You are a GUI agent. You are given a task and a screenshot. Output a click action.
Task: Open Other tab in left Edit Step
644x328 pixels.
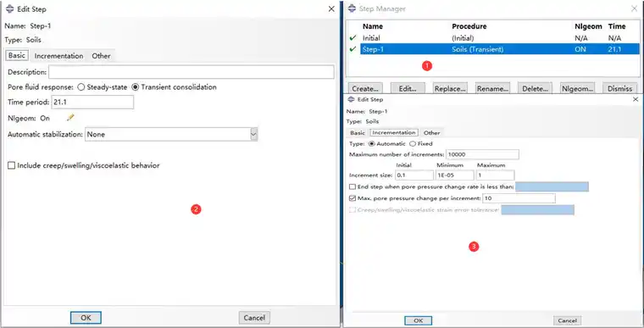pyautogui.click(x=101, y=55)
